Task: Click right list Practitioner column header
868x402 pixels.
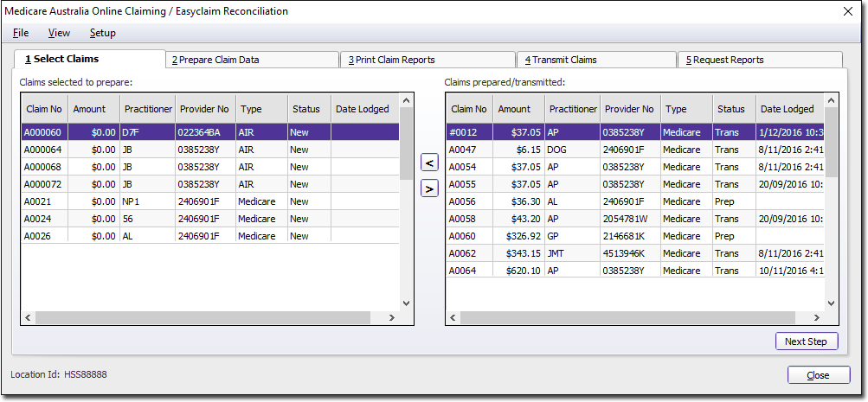Action: (572, 109)
